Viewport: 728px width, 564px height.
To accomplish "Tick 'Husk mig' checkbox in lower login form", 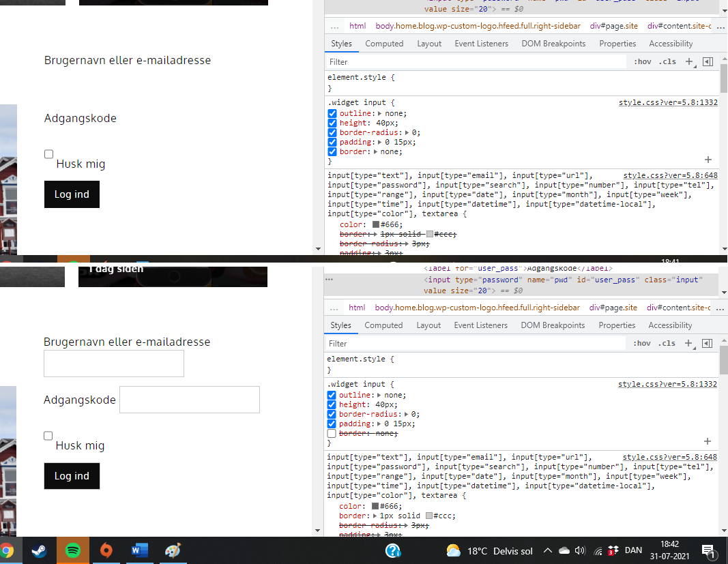I will [x=48, y=436].
